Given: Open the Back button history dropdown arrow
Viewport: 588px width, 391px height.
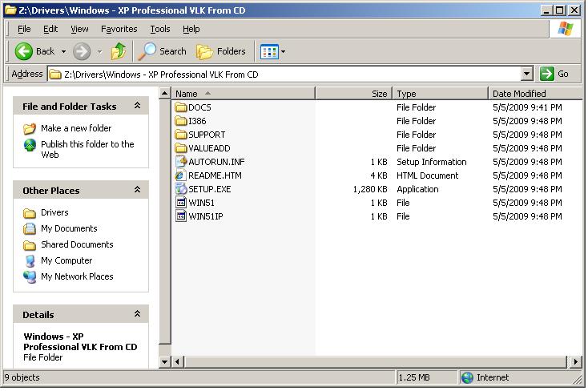Looking at the screenshot, I should coord(63,51).
